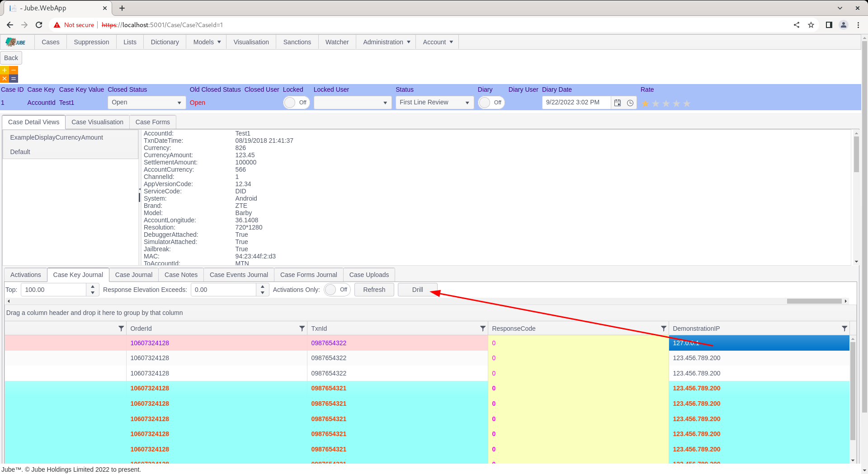Expand the Locked User dropdown
The width and height of the screenshot is (868, 474).
click(385, 103)
